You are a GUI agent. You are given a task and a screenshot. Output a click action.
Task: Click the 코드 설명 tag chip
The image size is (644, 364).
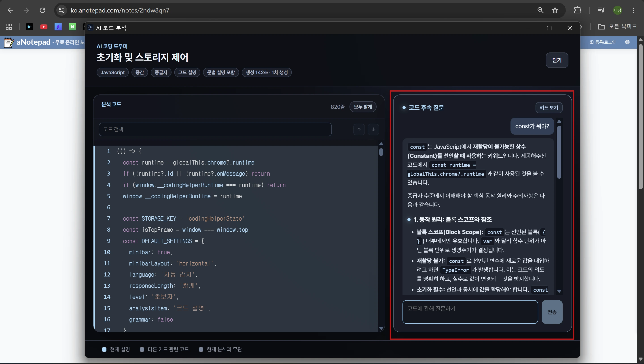[187, 72]
